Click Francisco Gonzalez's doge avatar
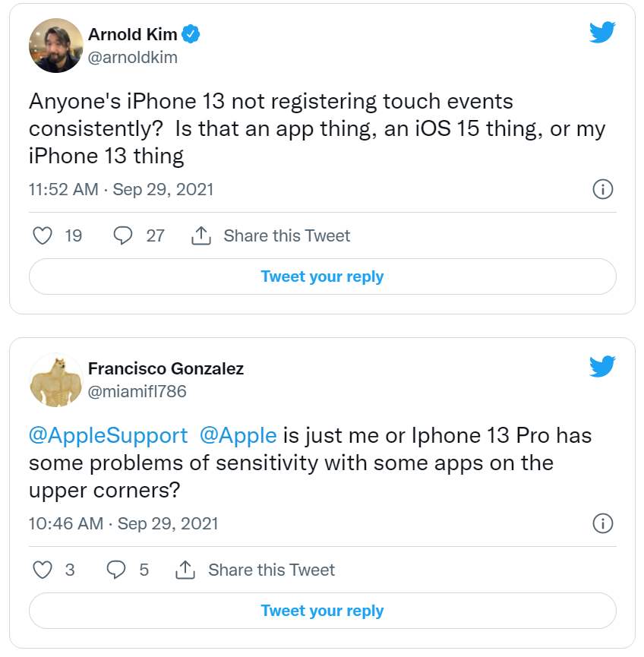 click(55, 380)
